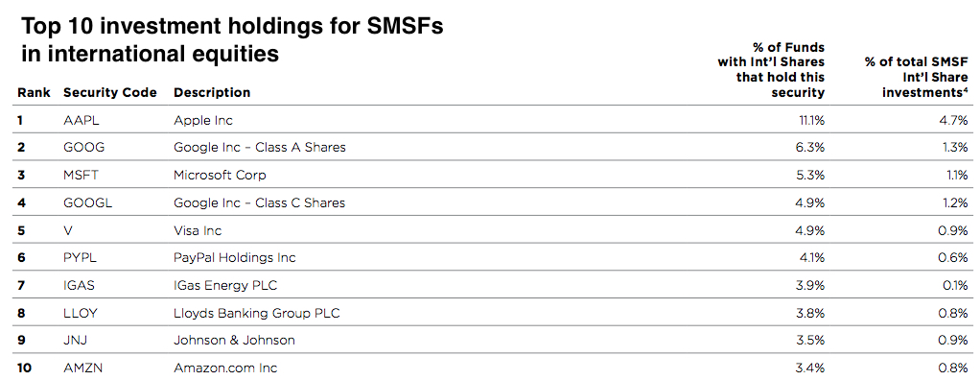Select the JNJ security code

pos(75,341)
